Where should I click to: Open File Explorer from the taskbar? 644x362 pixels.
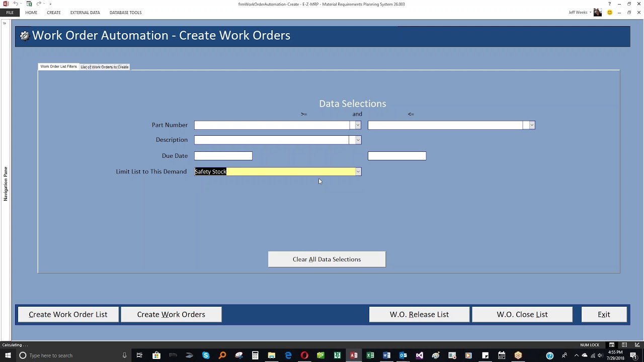(x=272, y=355)
